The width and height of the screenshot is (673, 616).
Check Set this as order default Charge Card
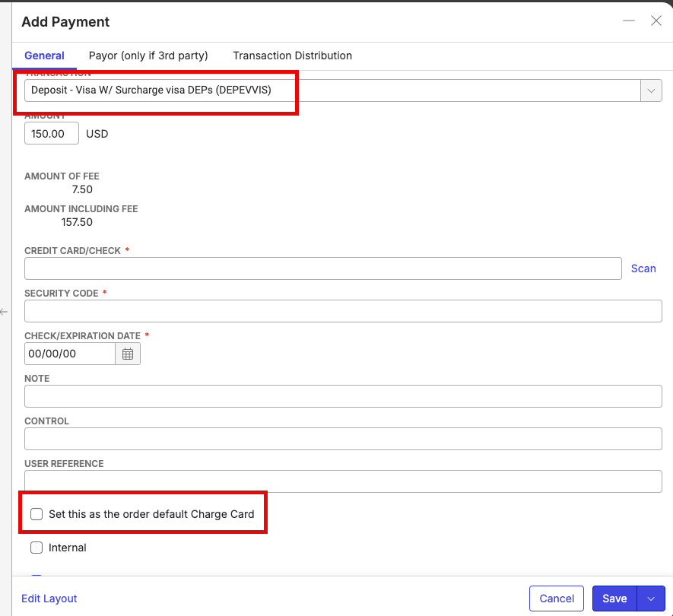[37, 514]
